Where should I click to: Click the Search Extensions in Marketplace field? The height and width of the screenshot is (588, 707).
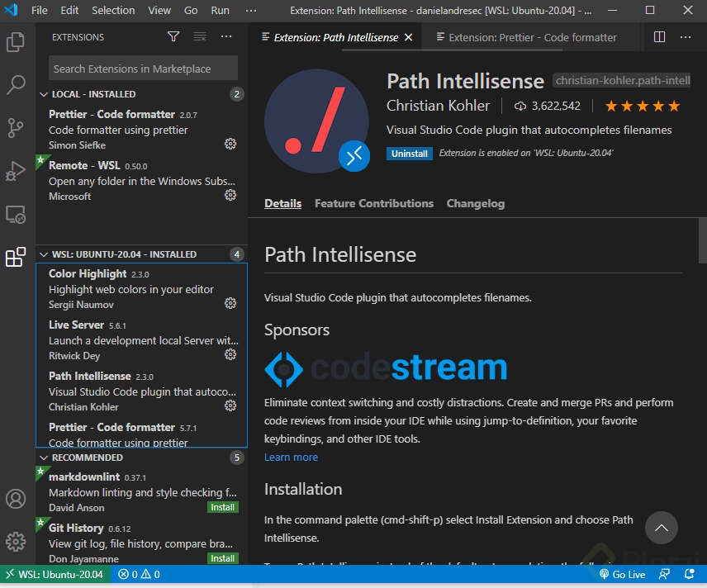(x=143, y=69)
